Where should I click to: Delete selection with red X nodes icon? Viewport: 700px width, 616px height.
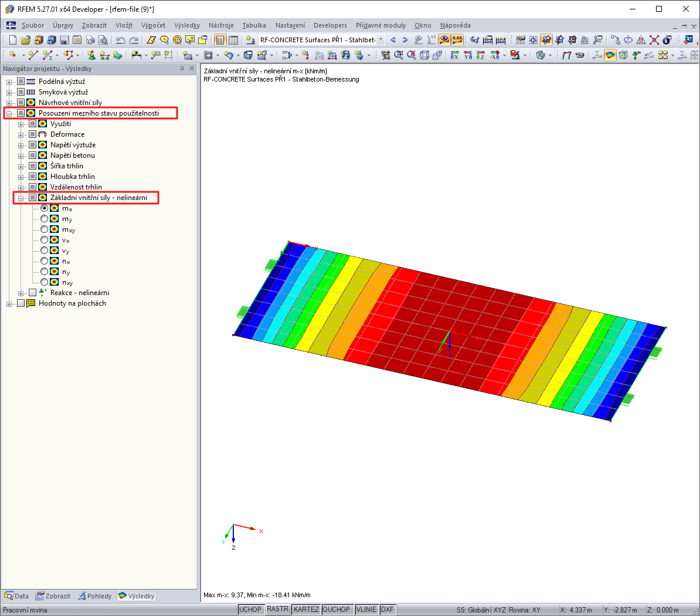[x=654, y=40]
